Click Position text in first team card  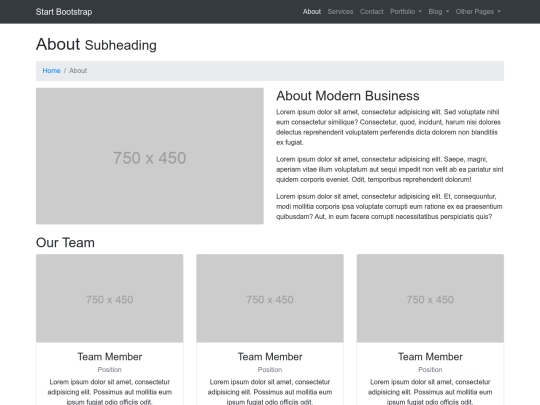click(110, 370)
